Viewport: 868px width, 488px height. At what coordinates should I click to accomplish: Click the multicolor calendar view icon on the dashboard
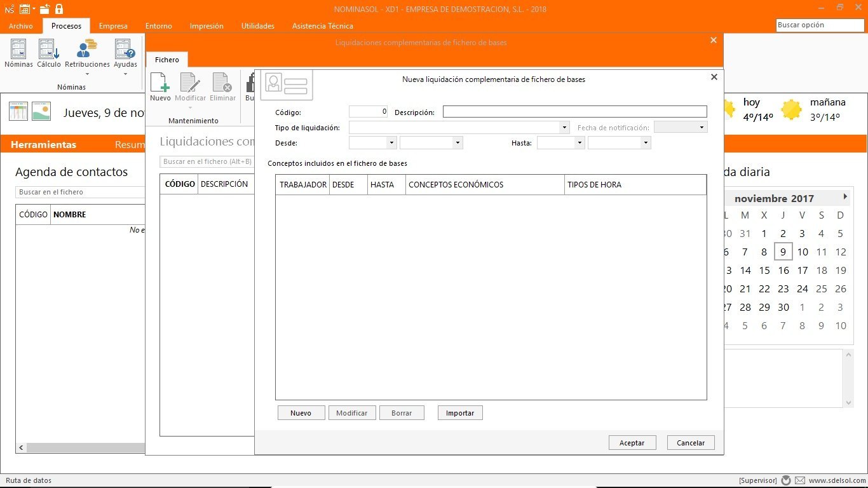tap(18, 111)
